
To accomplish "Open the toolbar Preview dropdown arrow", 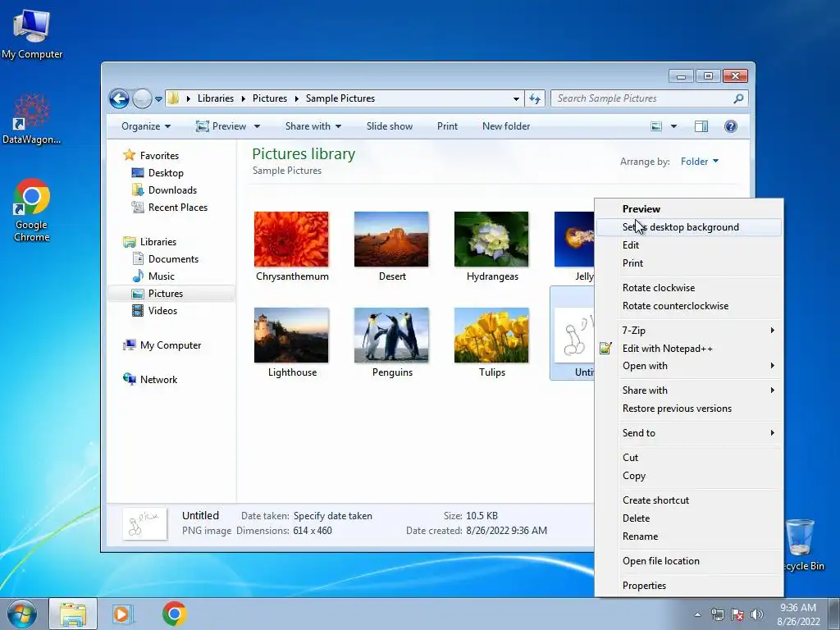I will coord(257,126).
